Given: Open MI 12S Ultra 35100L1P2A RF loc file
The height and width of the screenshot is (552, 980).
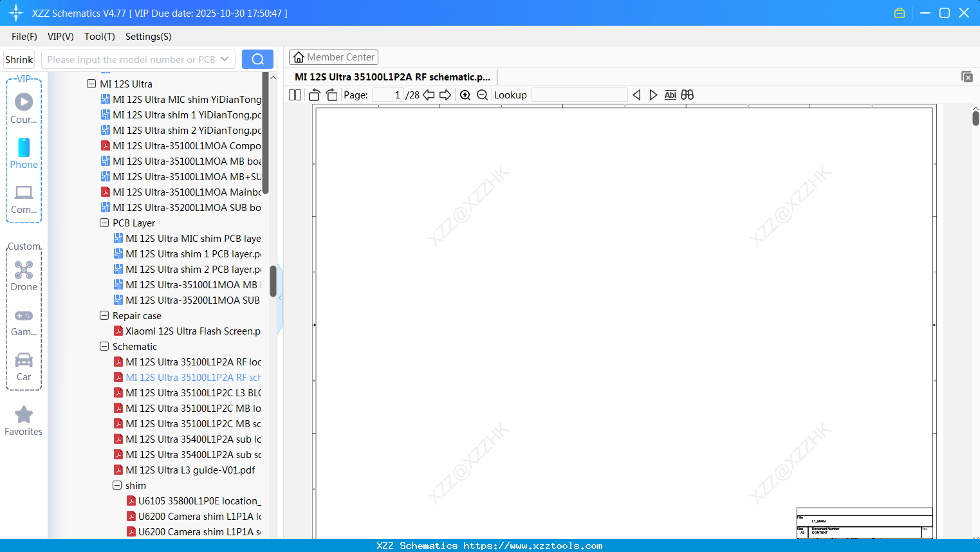Looking at the screenshot, I should (x=194, y=362).
